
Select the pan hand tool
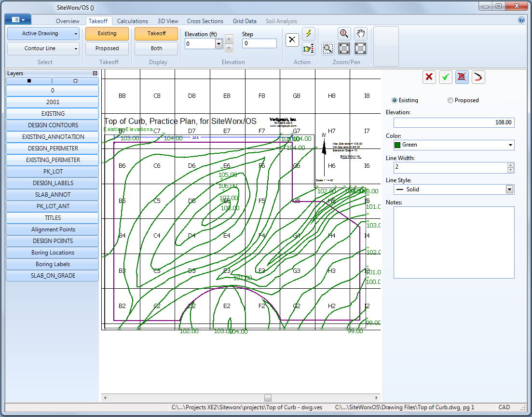(360, 34)
